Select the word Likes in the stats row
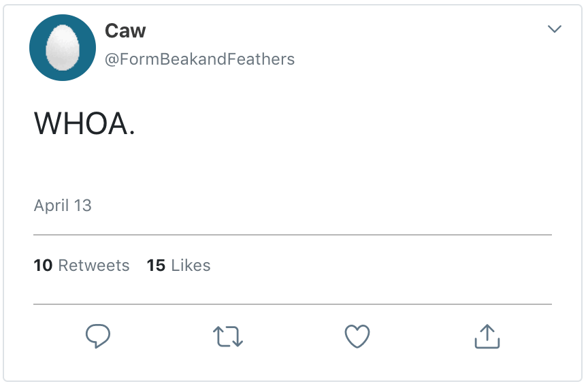The height and width of the screenshot is (388, 588). [191, 265]
